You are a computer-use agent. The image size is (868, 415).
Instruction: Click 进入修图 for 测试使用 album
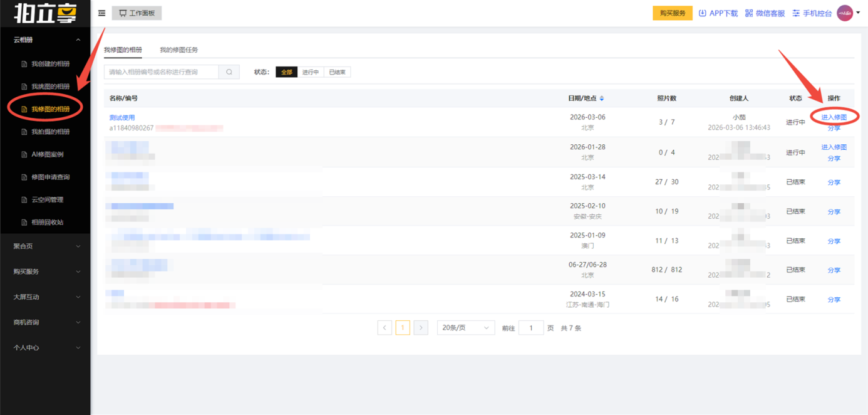(x=834, y=117)
